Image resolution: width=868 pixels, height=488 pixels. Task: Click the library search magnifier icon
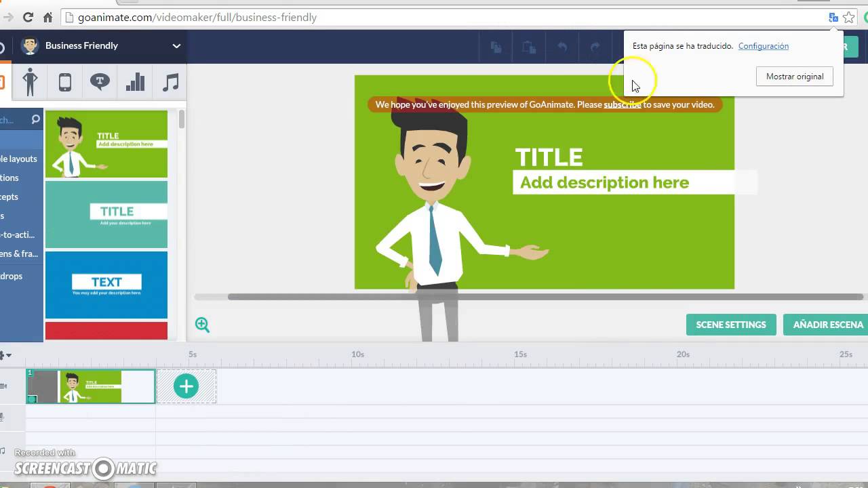click(x=36, y=120)
